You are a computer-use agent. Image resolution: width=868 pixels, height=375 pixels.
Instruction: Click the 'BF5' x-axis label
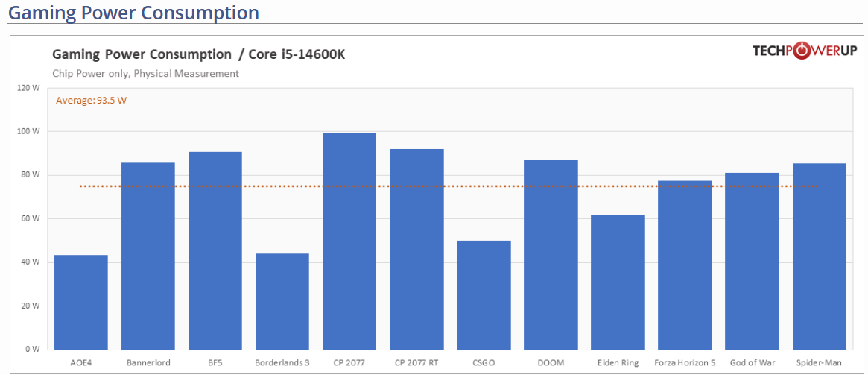click(x=215, y=363)
